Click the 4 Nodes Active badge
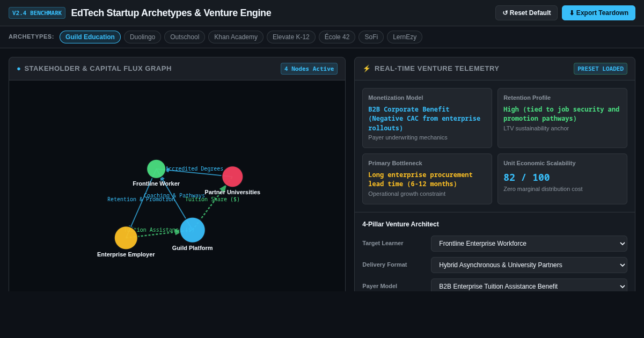 pos(309,69)
